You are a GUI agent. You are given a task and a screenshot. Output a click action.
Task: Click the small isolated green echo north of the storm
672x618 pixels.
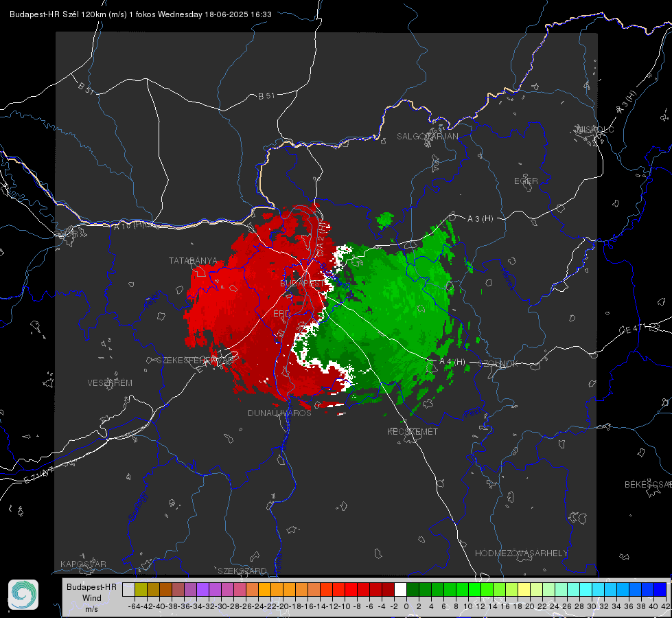click(x=384, y=220)
